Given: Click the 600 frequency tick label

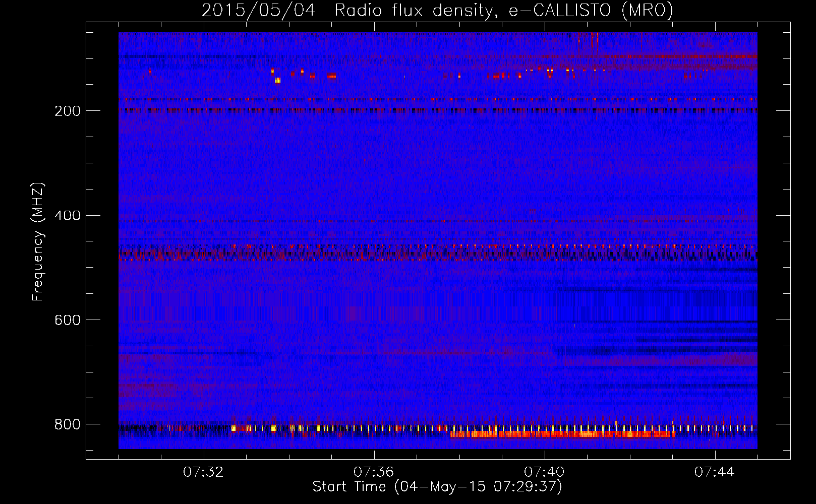Looking at the screenshot, I should 67,320.
